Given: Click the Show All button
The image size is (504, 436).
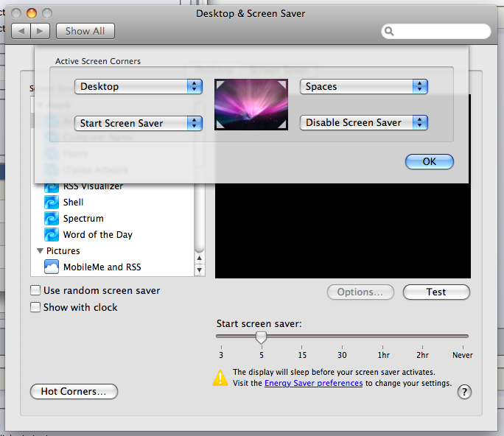Looking at the screenshot, I should (85, 31).
